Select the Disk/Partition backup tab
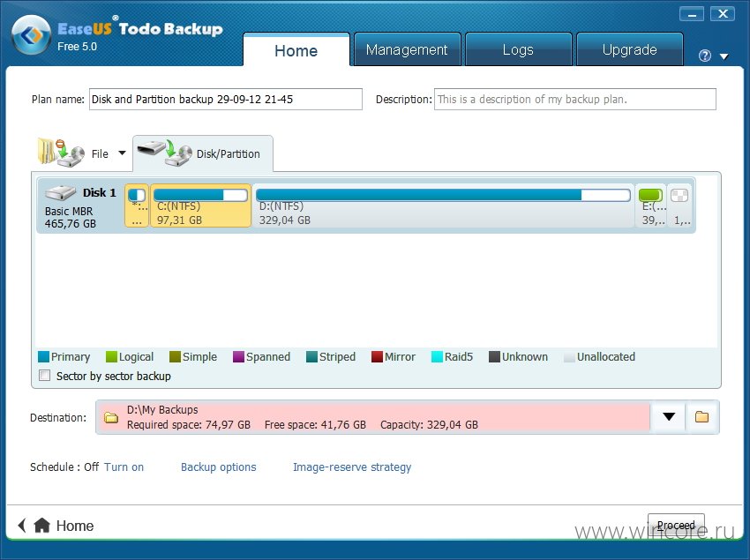 click(x=203, y=153)
